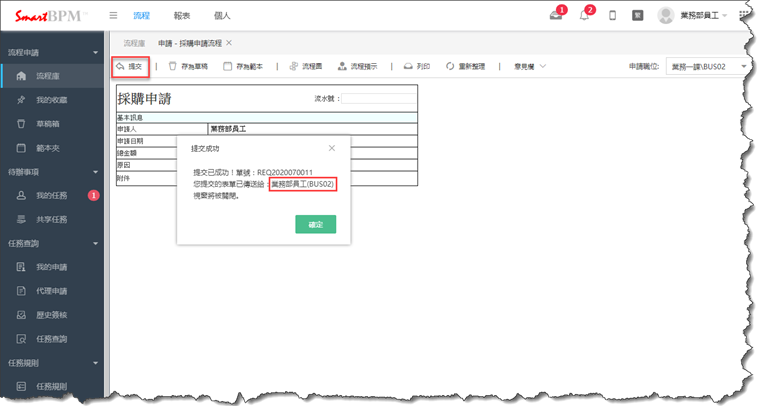Switch to the 個人 top menu
757x406 pixels.
[222, 15]
